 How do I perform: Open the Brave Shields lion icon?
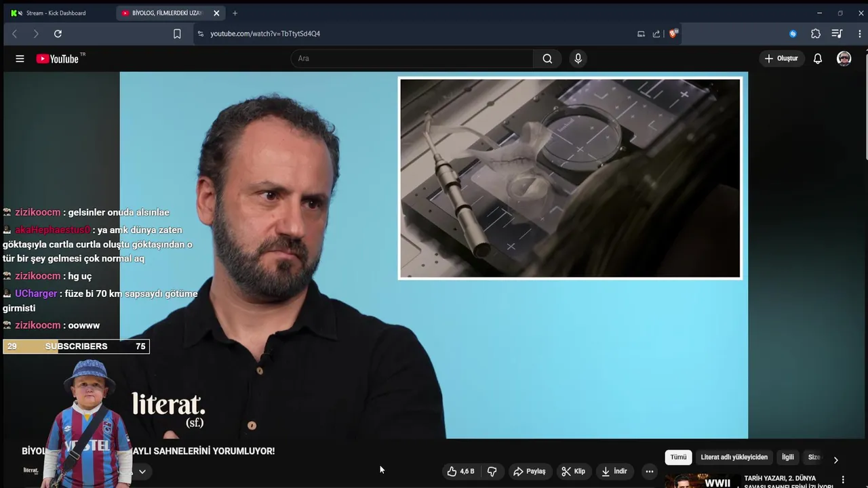click(x=673, y=33)
